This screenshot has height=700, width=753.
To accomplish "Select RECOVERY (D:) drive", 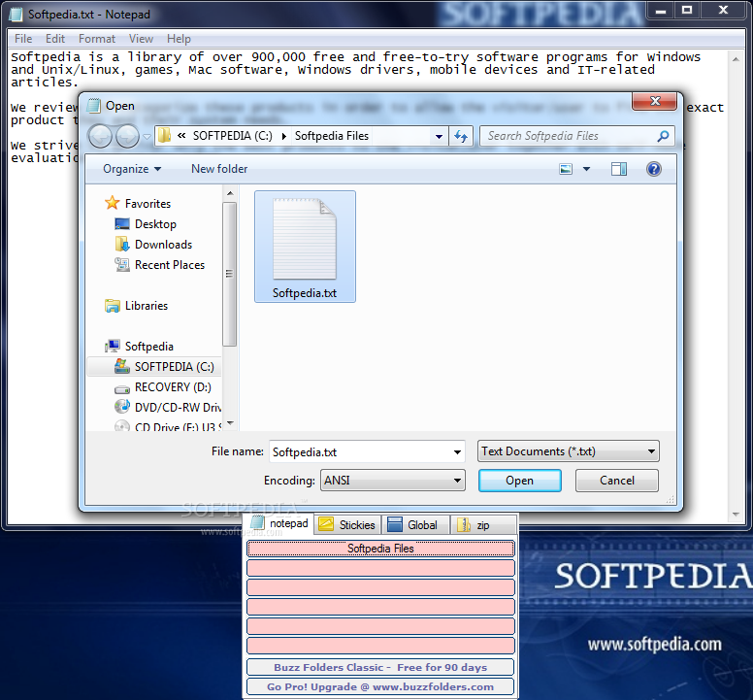I will click(x=173, y=387).
